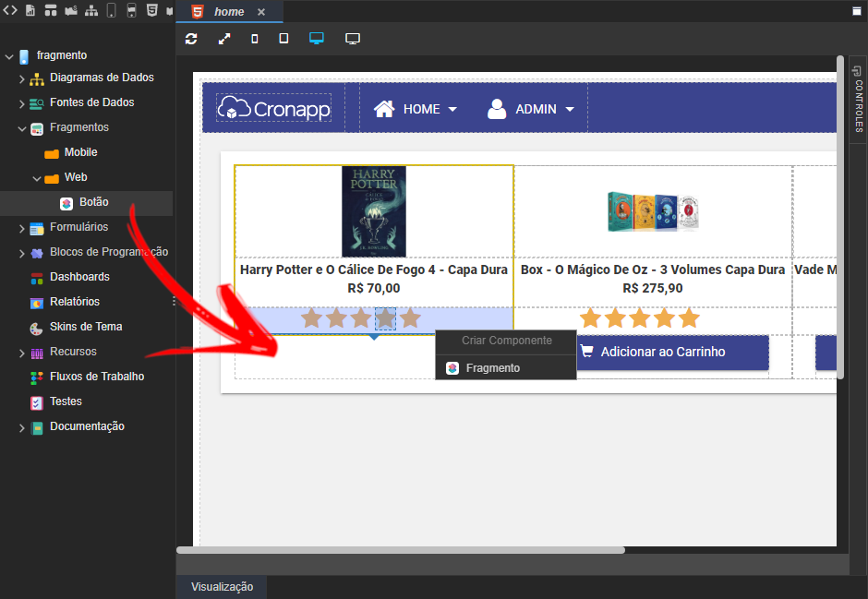Collapse the fragmento project root

click(x=9, y=56)
